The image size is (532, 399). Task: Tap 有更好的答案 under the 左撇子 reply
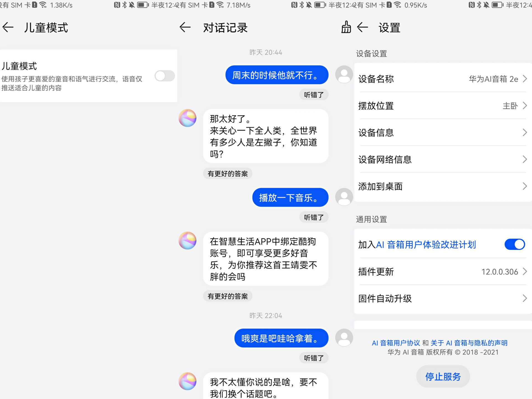227,174
